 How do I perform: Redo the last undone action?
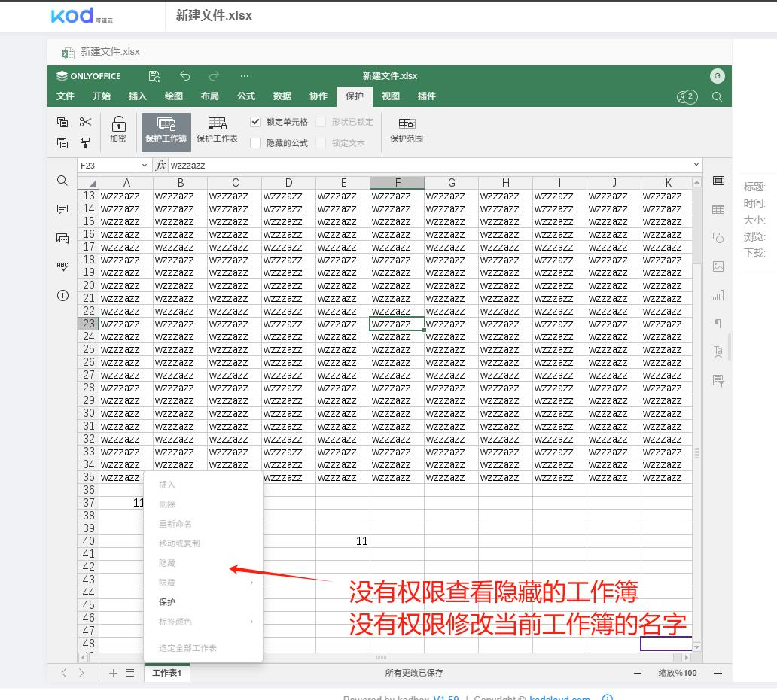[214, 76]
